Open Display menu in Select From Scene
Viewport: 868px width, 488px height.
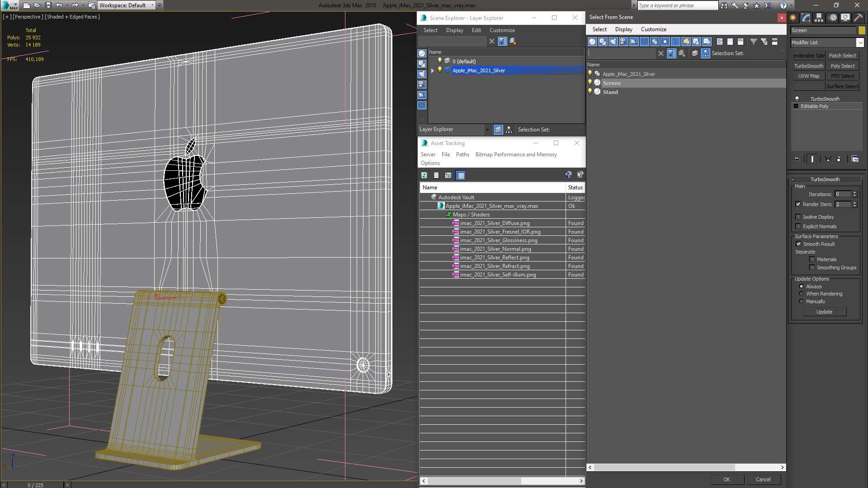[x=624, y=29]
